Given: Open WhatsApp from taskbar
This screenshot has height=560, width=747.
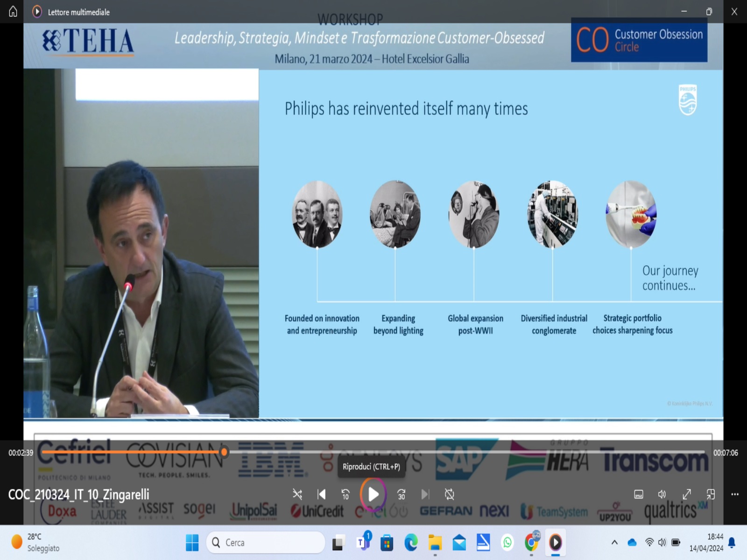Looking at the screenshot, I should click(x=507, y=542).
